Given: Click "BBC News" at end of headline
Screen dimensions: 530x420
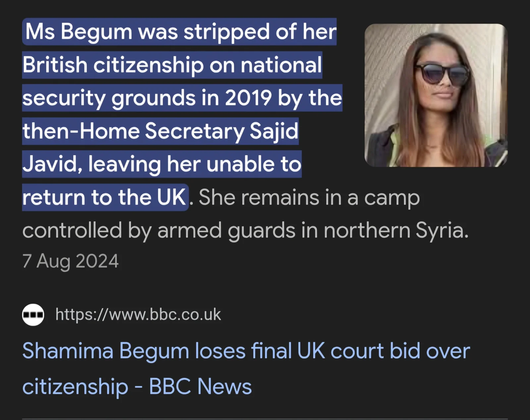Looking at the screenshot, I should [200, 387].
